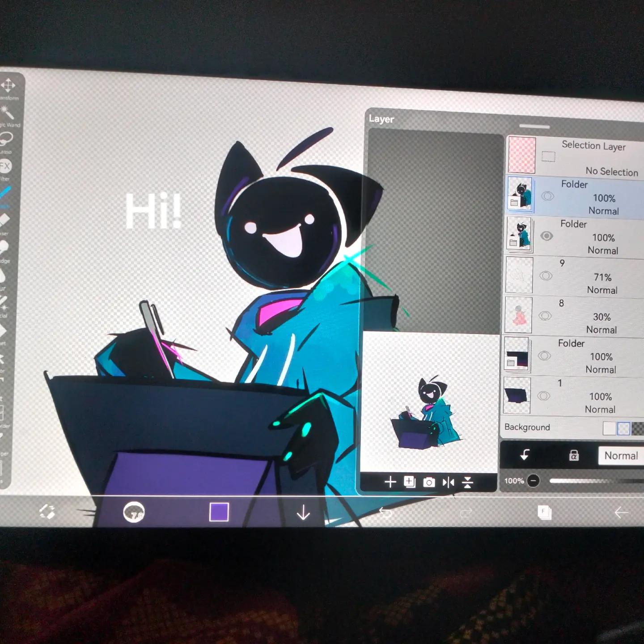Decrease opacity with the minus button

(x=533, y=481)
